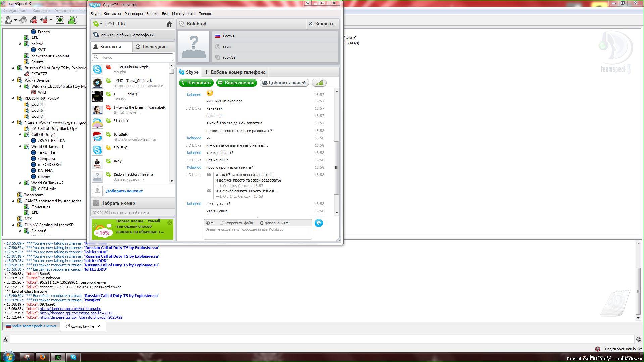
Task: Open dropdown arrow beside TeamSpeak connect icon
Action: [x=15, y=20]
